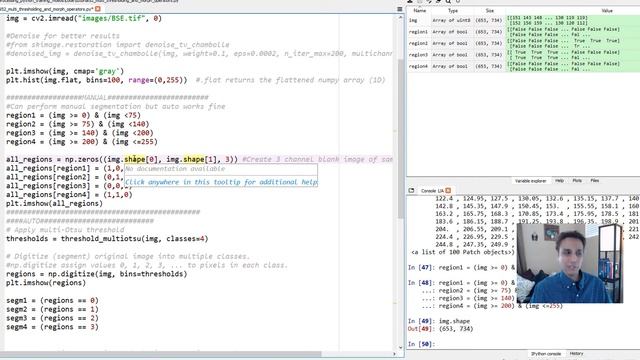Click the editor vertical scrollbar thumb

pos(401,139)
